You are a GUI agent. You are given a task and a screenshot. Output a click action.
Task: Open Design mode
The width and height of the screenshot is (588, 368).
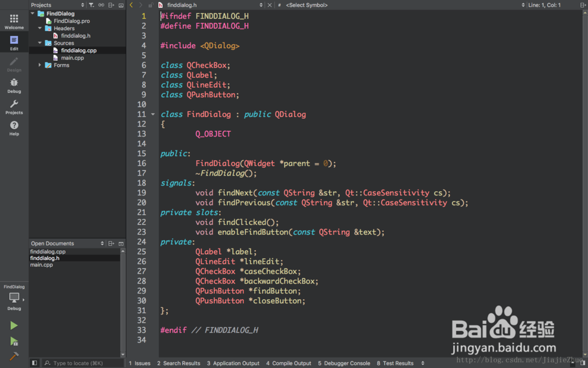[x=14, y=64]
